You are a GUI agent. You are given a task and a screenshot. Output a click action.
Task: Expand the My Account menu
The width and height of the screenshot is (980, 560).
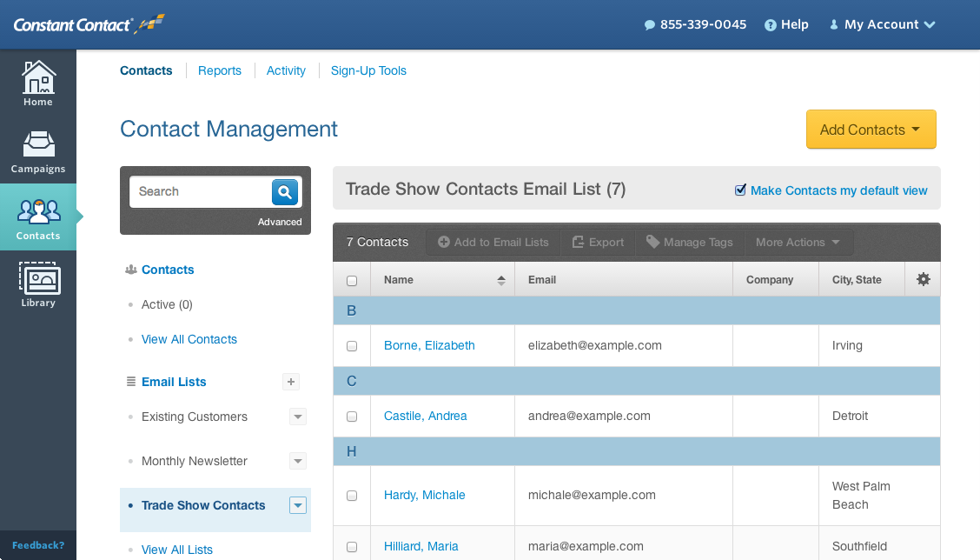point(882,24)
